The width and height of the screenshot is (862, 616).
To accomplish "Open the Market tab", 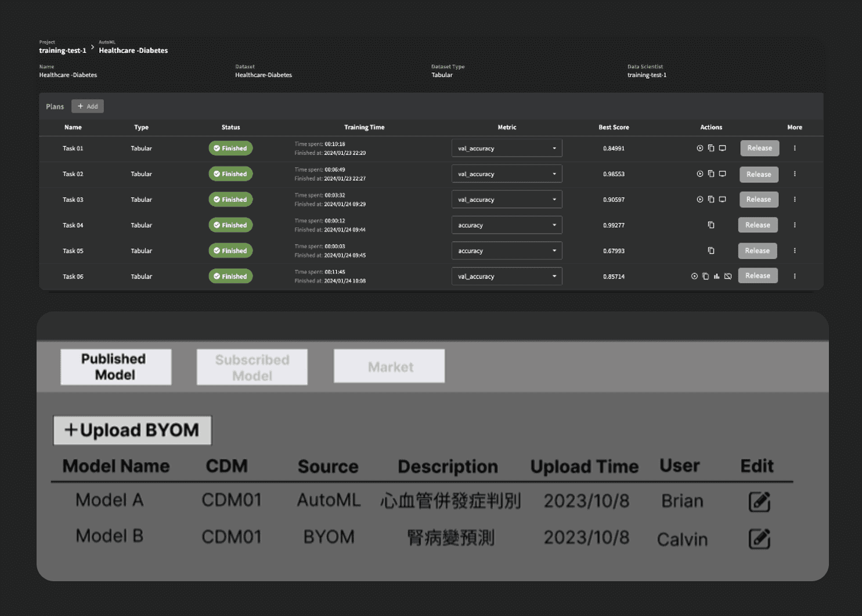I will [389, 367].
